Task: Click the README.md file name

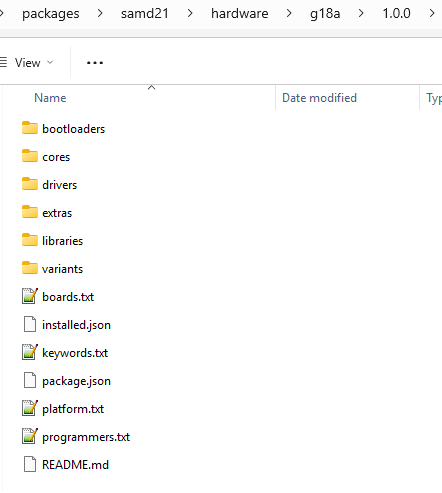Action: [75, 465]
